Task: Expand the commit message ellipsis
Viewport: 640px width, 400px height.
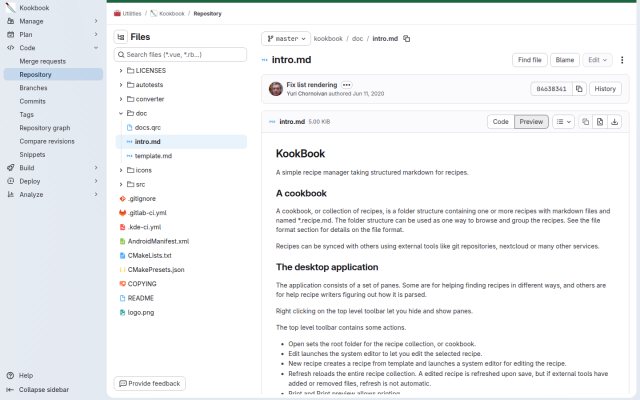Action: coord(347,85)
